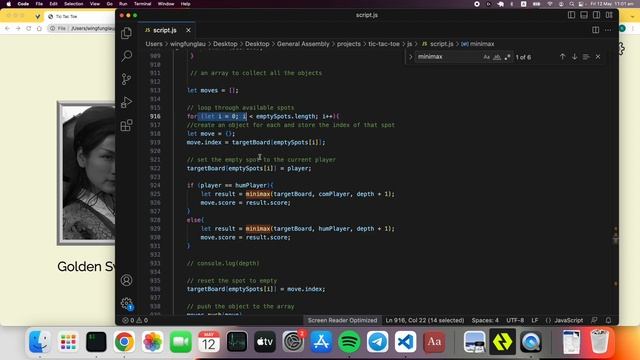Image resolution: width=640 pixels, height=360 pixels.
Task: Click the first highlighted minimax match in code
Action: click(258, 194)
